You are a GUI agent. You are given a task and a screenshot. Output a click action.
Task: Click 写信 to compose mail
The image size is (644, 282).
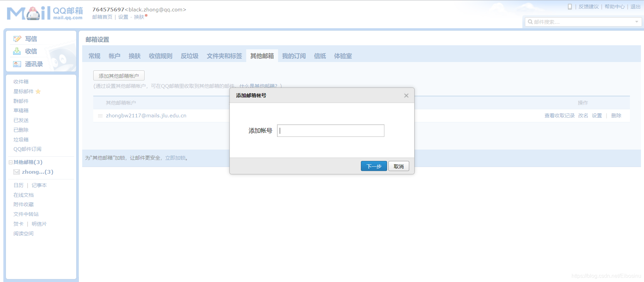[31, 39]
